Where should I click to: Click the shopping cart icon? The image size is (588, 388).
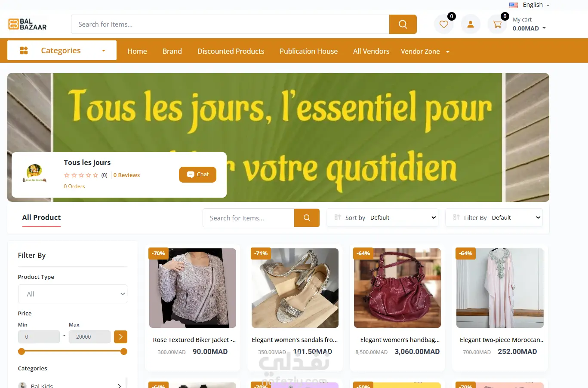click(497, 24)
